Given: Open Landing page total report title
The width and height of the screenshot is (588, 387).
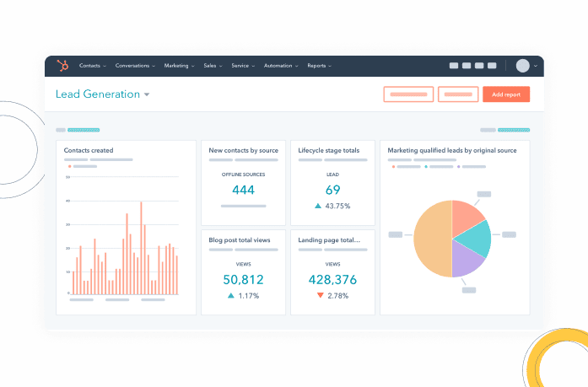Looking at the screenshot, I should coord(329,239).
